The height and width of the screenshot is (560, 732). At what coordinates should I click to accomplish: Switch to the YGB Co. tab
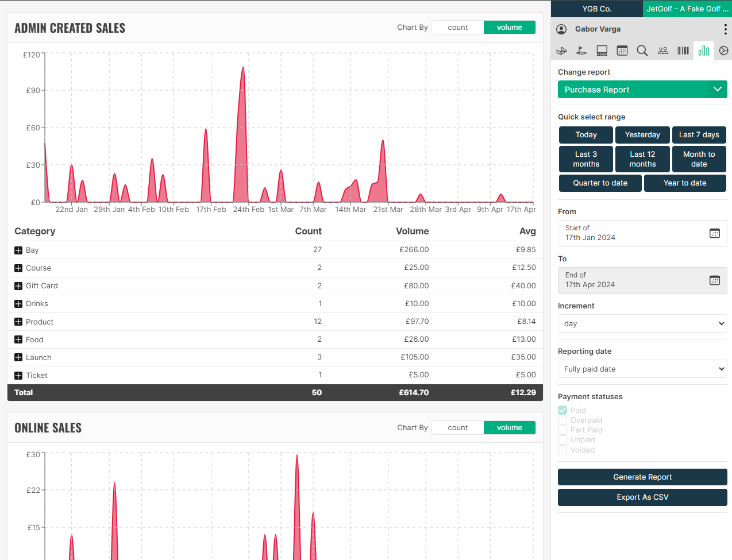(x=597, y=9)
